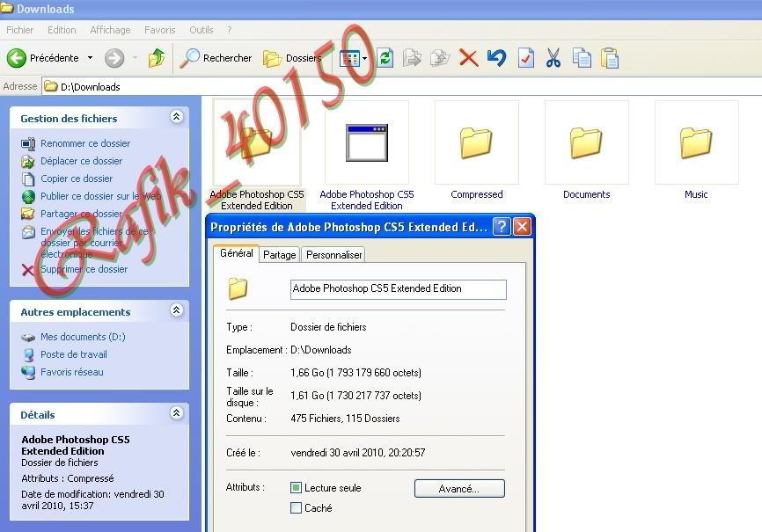Click the 'Date de modification' text in Détails
The image size is (762, 532).
tap(92, 500)
